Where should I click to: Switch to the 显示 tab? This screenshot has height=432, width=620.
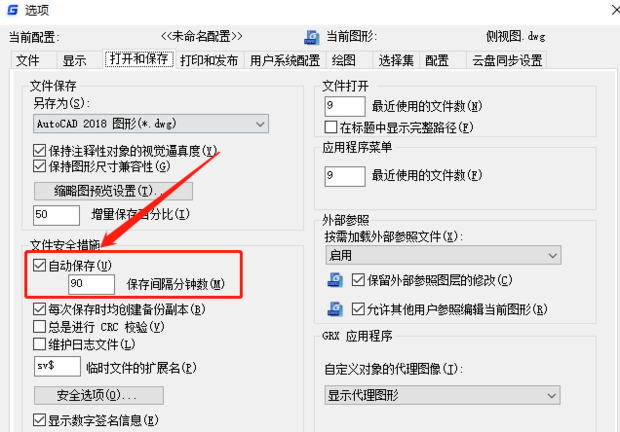coord(74,60)
